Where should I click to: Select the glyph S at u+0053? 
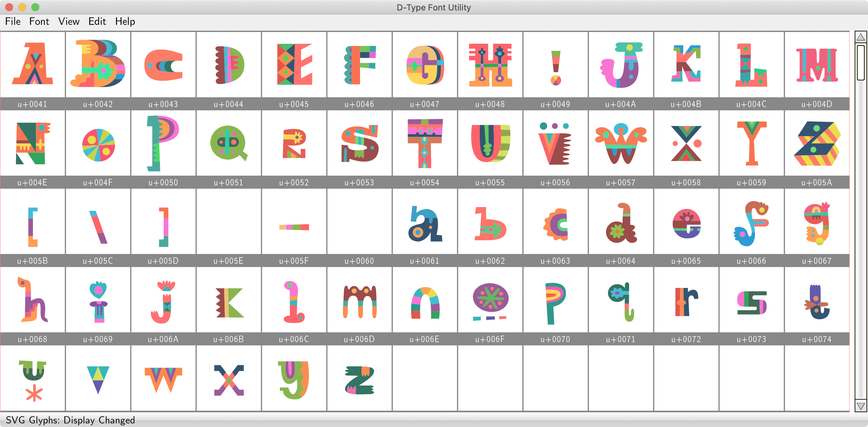(x=360, y=143)
